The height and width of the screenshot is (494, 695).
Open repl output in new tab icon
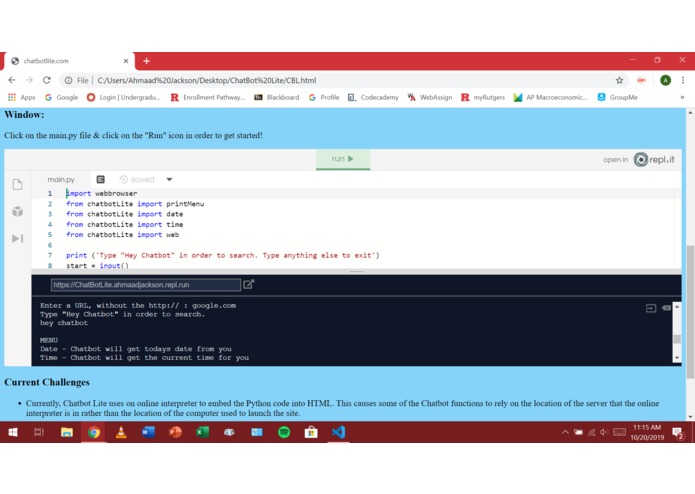pos(249,284)
